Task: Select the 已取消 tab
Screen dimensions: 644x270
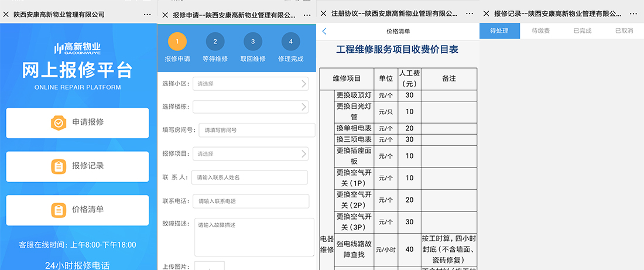Action: click(624, 30)
